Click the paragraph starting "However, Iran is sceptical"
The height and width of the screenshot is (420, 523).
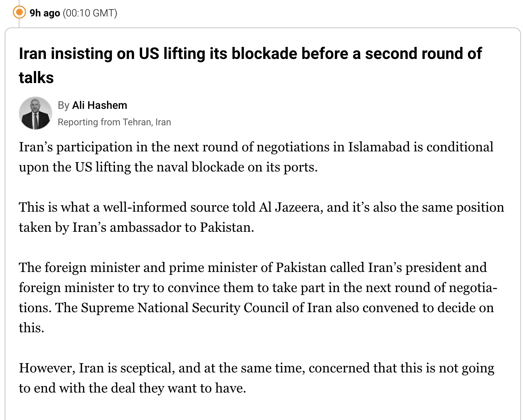pyautogui.click(x=256, y=378)
